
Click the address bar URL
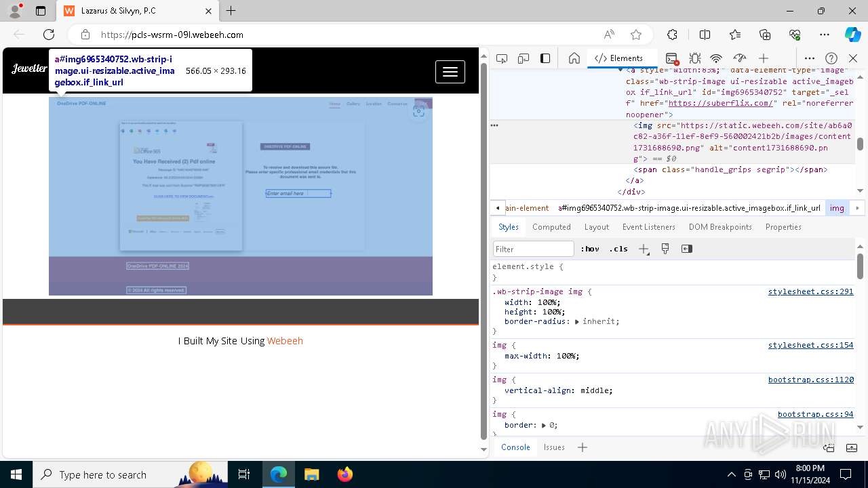pos(172,35)
